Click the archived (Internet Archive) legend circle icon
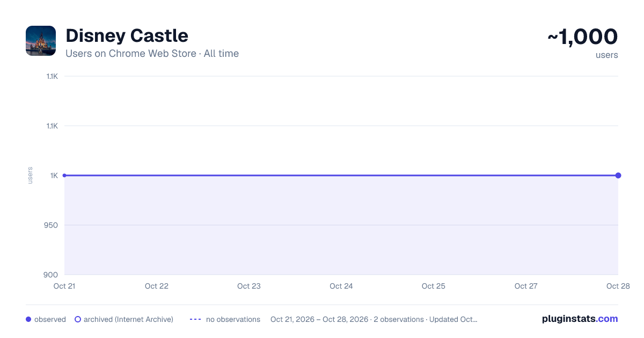 click(x=78, y=319)
